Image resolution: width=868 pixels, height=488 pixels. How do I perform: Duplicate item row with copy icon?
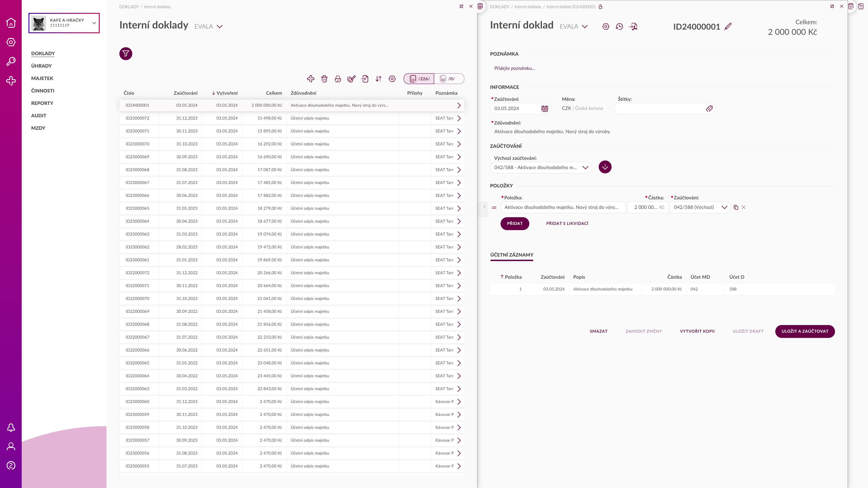point(736,207)
